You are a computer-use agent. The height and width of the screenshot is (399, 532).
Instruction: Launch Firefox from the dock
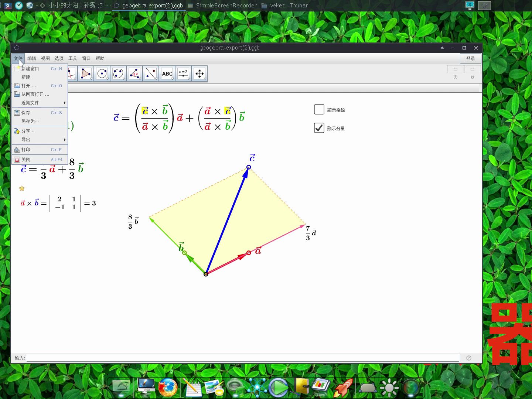168,388
